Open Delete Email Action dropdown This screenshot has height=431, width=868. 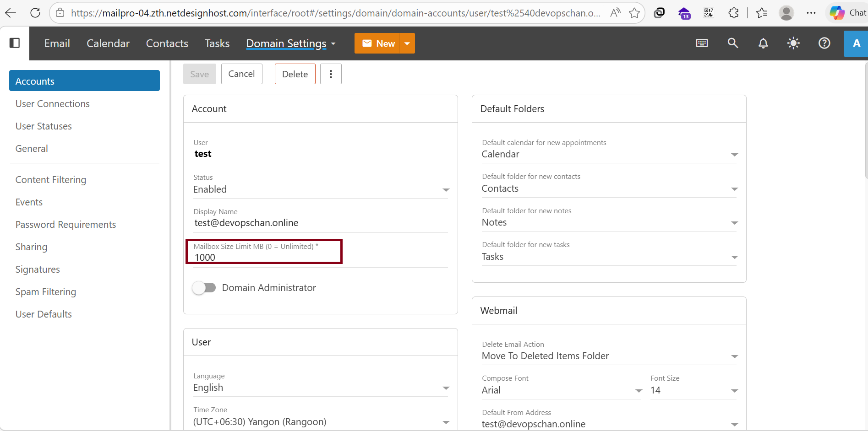pos(610,356)
